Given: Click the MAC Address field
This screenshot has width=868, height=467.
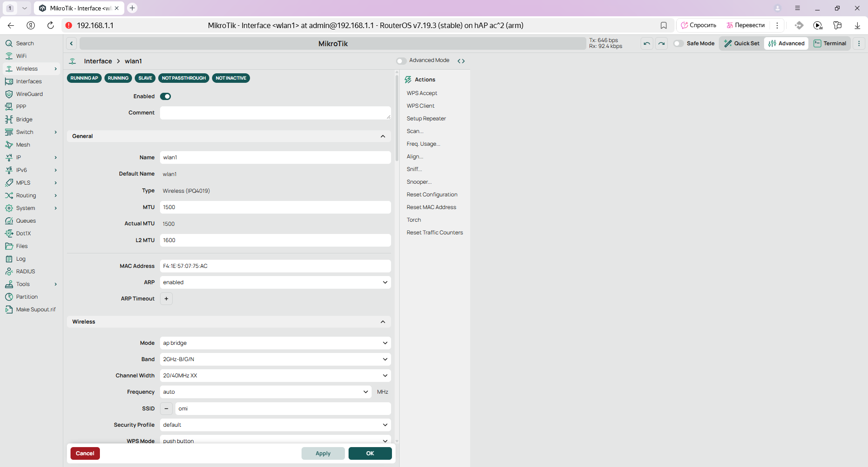Looking at the screenshot, I should [x=275, y=266].
